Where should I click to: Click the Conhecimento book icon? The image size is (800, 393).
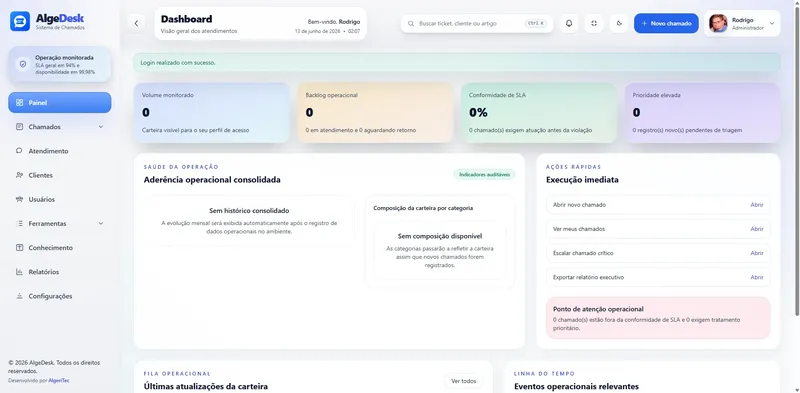(19, 248)
